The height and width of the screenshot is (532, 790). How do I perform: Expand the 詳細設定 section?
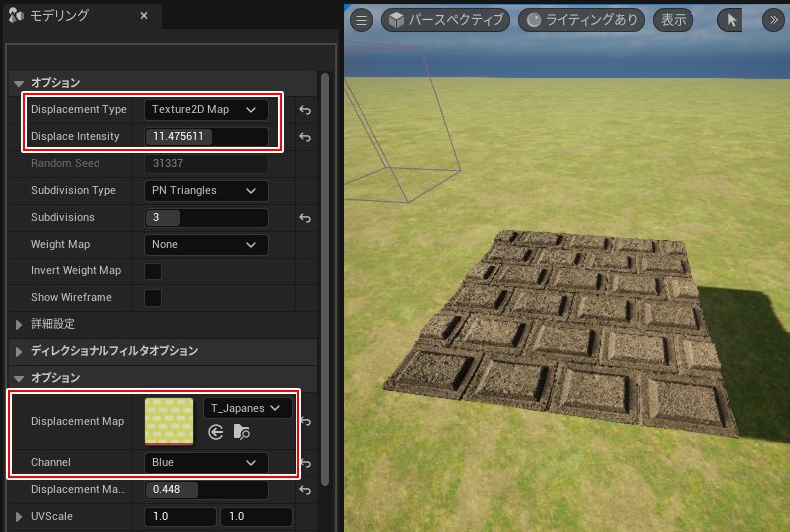coord(19,324)
